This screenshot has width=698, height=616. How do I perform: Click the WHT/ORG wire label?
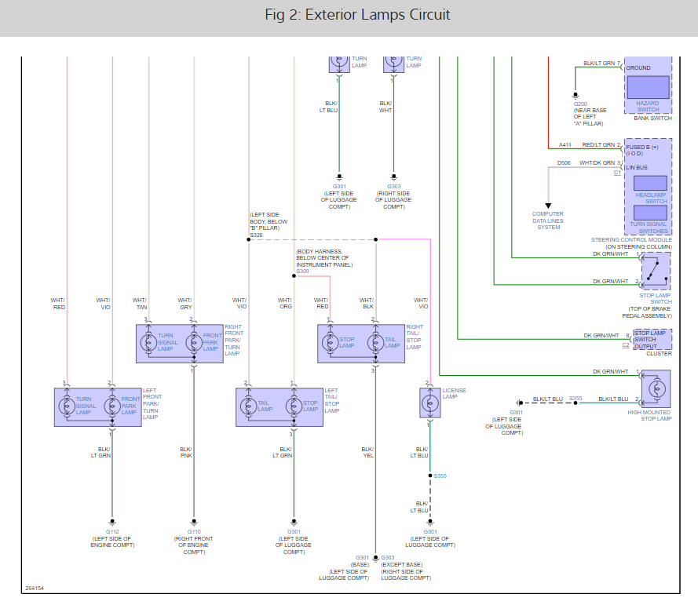pyautogui.click(x=285, y=304)
